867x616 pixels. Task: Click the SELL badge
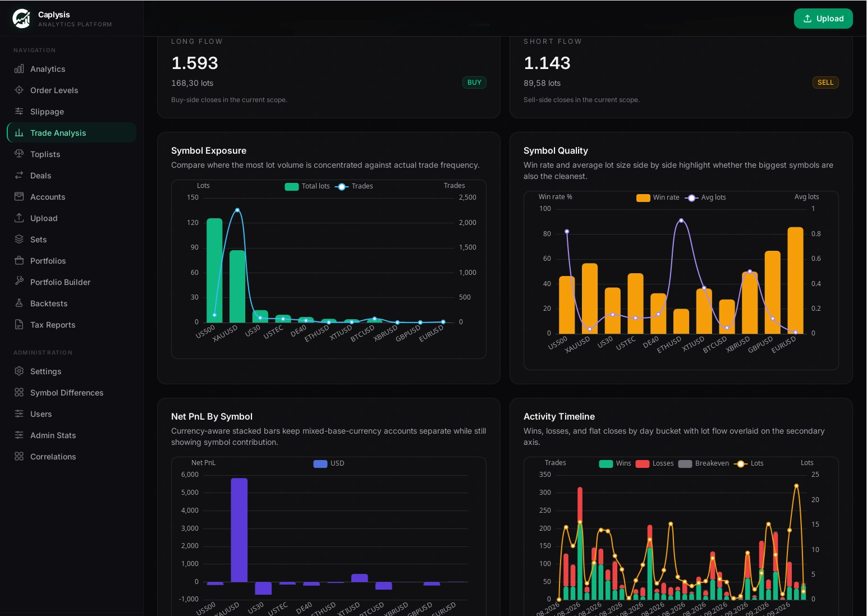coord(825,82)
